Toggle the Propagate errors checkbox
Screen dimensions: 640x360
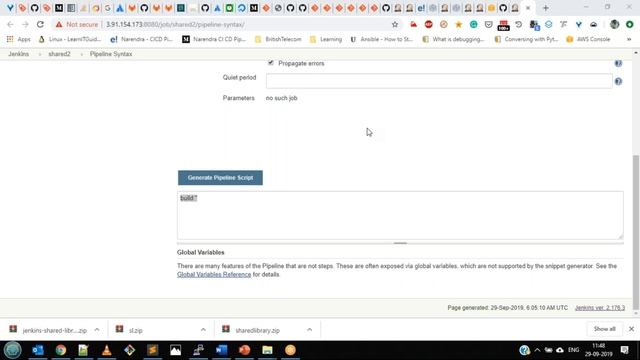[x=271, y=63]
